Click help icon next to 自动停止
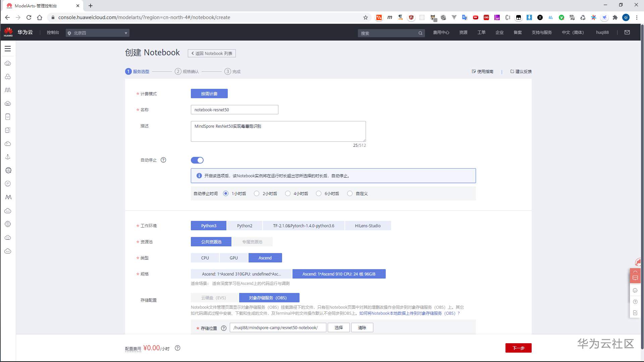This screenshot has height=362, width=644. pos(163,160)
